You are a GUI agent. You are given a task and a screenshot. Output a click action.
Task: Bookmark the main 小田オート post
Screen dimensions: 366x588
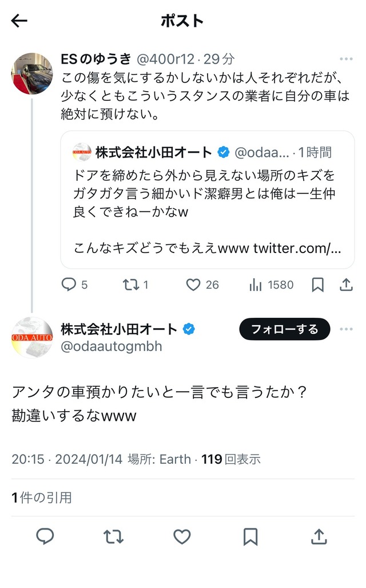(x=250, y=536)
